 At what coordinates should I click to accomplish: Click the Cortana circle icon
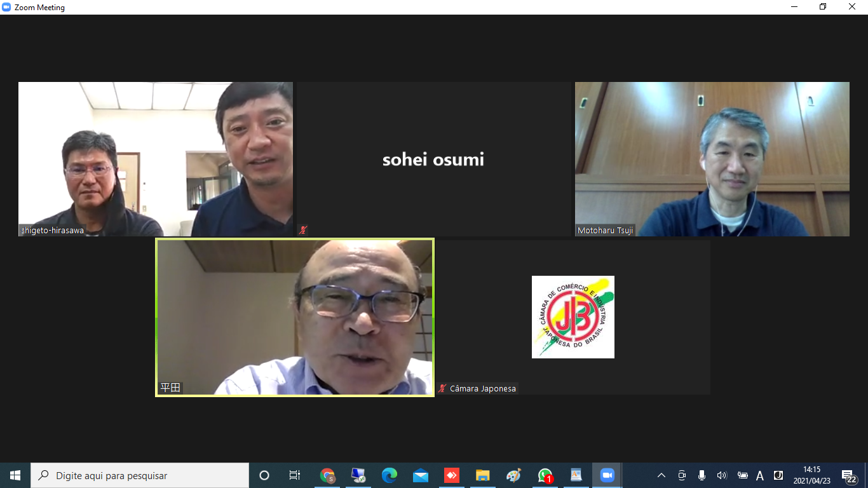point(264,475)
